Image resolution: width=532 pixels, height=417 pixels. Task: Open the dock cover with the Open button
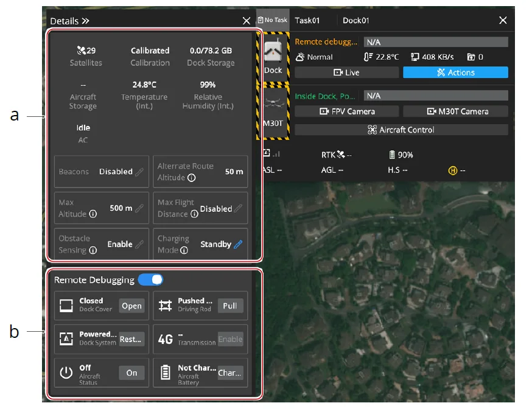(x=131, y=306)
